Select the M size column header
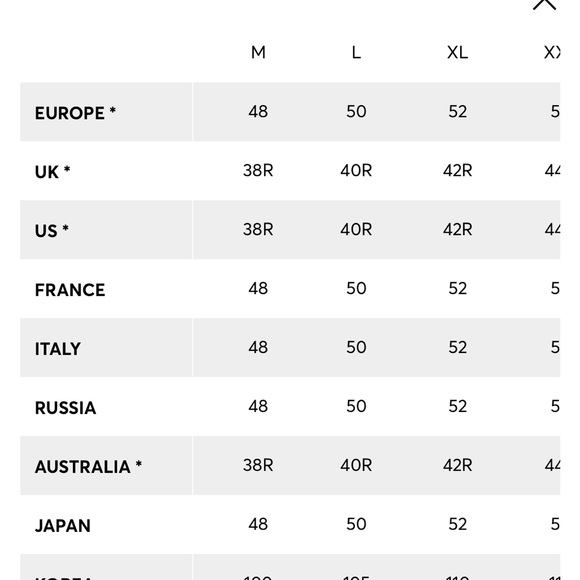 coord(258,53)
